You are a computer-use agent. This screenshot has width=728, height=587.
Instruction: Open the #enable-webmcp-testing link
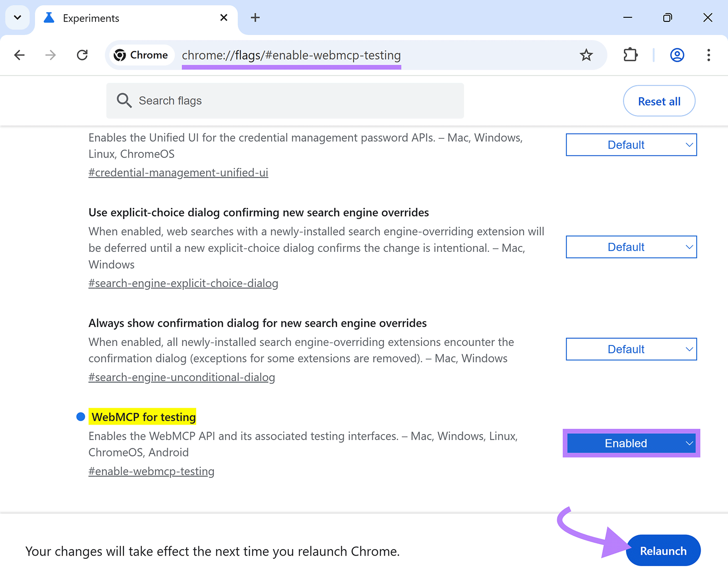151,472
